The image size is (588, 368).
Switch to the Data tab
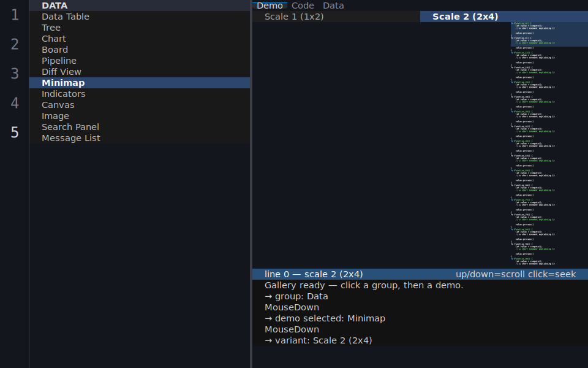point(333,6)
